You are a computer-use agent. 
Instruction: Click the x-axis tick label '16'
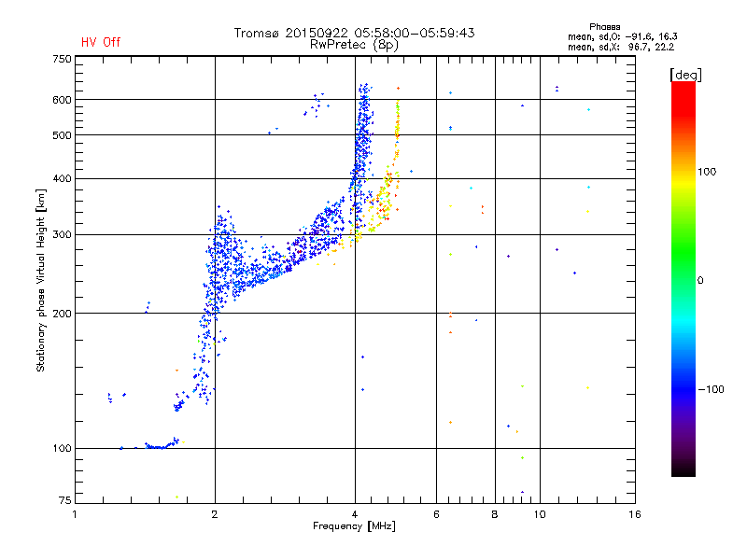coord(635,514)
